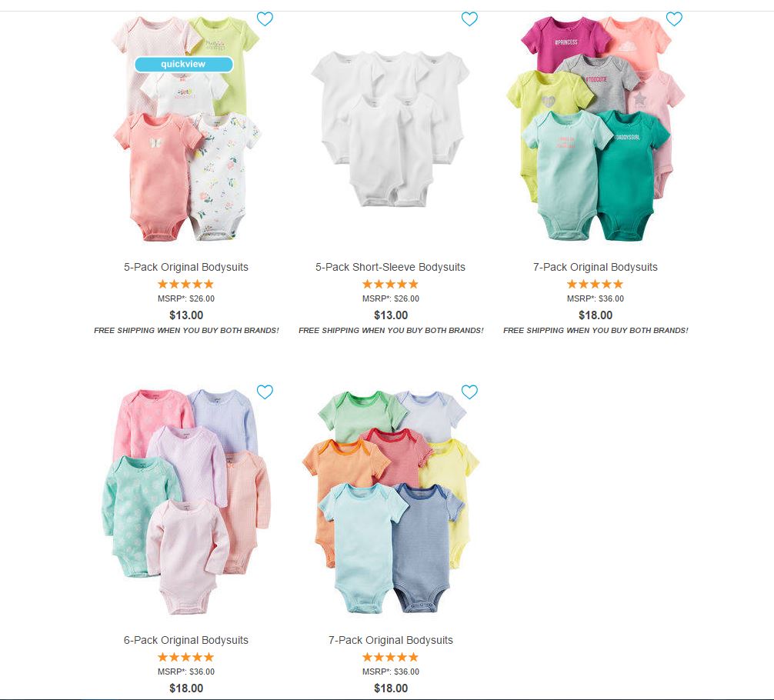This screenshot has width=774, height=700.
Task: Open the 5-Pack Short-Sleeve Bodysuits title link
Action: pyautogui.click(x=390, y=267)
